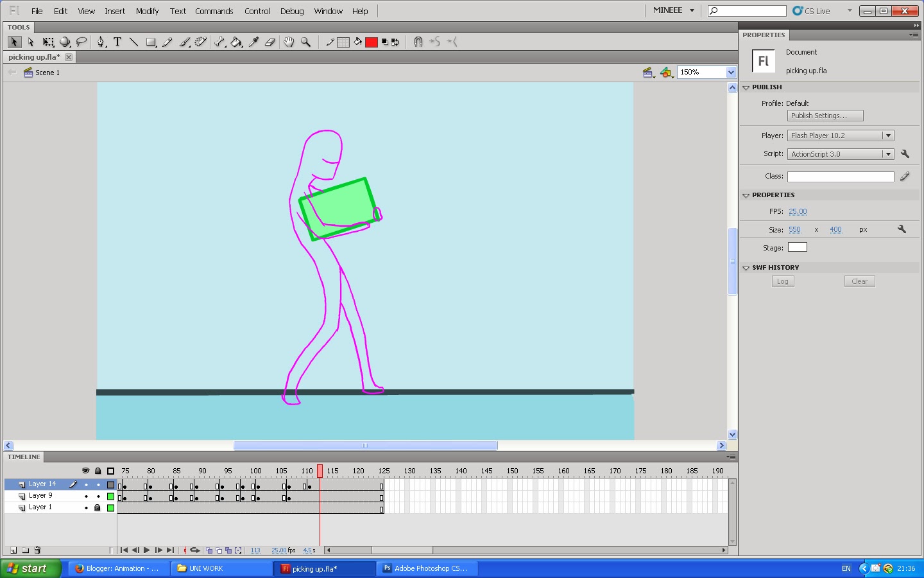Go to the first frame
924x578 pixels.
point(124,550)
